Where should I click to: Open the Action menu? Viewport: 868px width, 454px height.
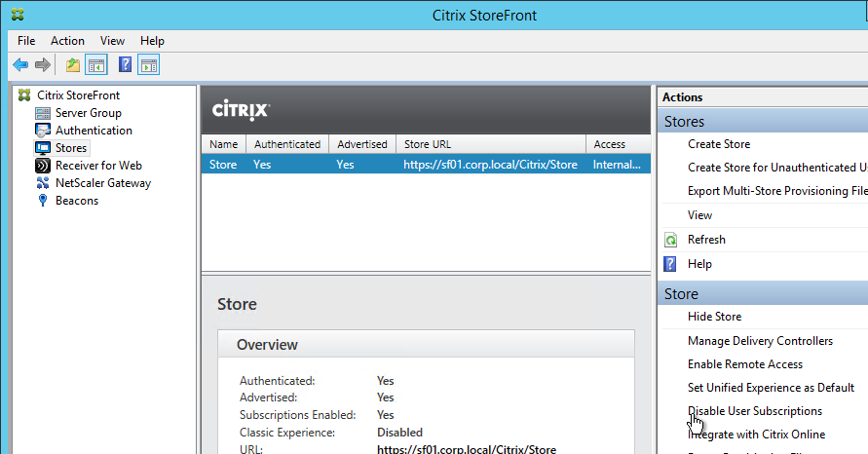pos(67,41)
